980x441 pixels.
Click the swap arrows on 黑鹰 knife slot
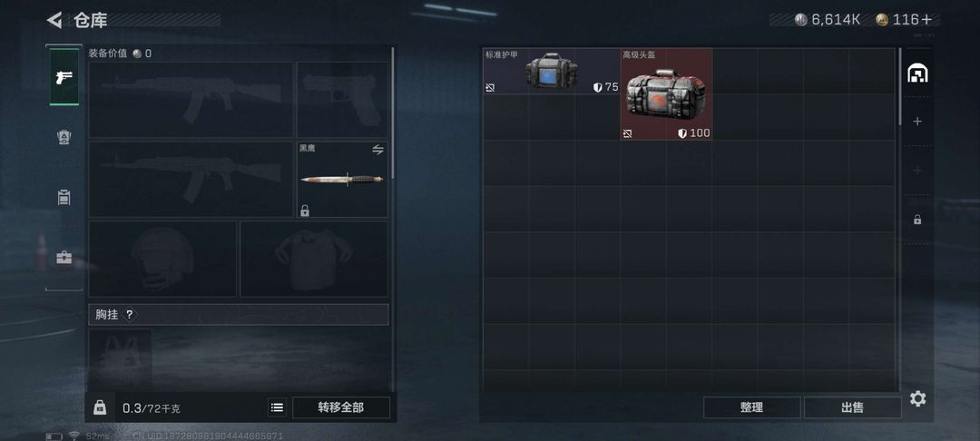pos(377,150)
